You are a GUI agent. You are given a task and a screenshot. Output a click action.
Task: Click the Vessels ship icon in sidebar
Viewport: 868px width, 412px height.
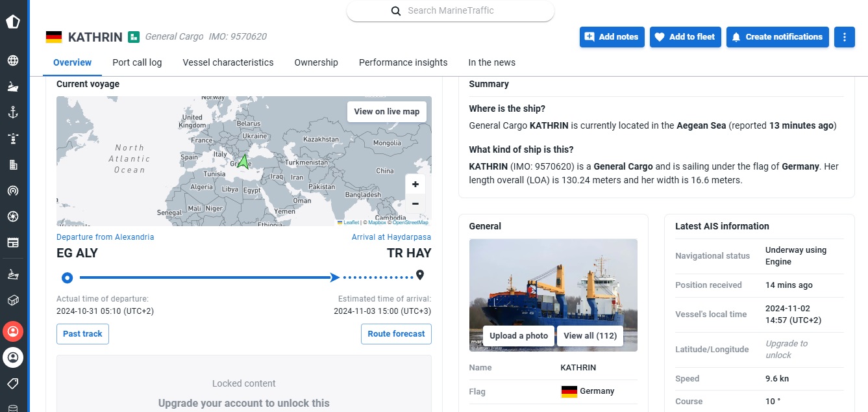coord(13,86)
